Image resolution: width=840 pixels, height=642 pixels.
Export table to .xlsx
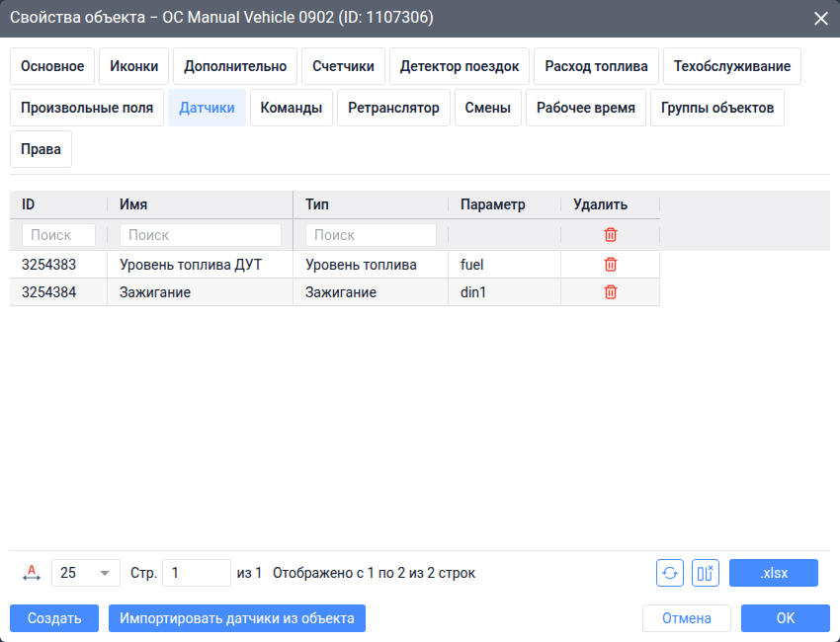click(774, 573)
